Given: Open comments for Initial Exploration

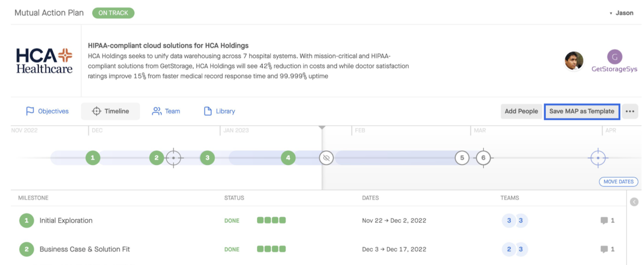Looking at the screenshot, I should pyautogui.click(x=607, y=221).
